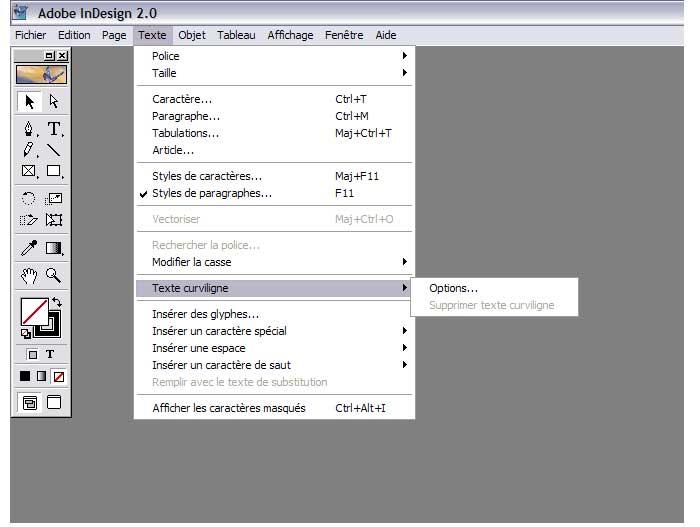Screen dimensions: 700x527
Task: Close the open Texte menu
Action: point(152,35)
